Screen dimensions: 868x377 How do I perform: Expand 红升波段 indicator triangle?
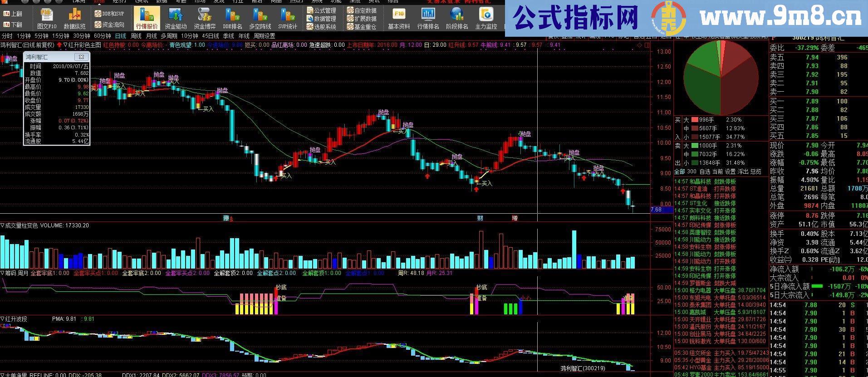(2, 319)
